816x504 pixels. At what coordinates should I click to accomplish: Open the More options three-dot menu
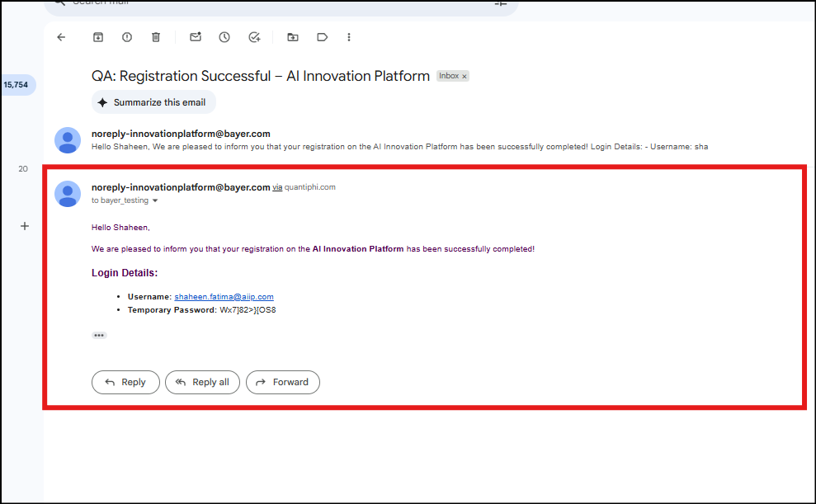[x=349, y=37]
